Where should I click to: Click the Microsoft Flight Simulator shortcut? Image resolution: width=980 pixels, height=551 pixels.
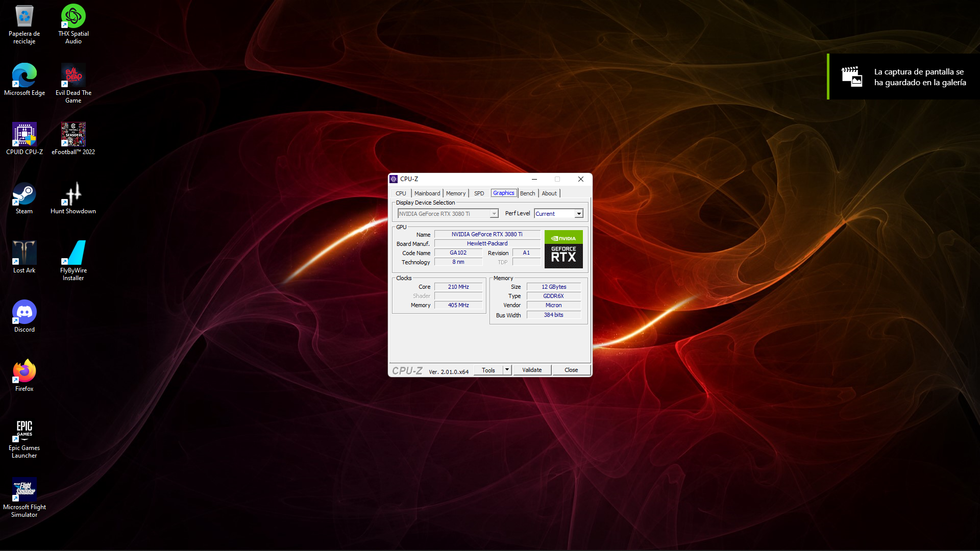(24, 490)
